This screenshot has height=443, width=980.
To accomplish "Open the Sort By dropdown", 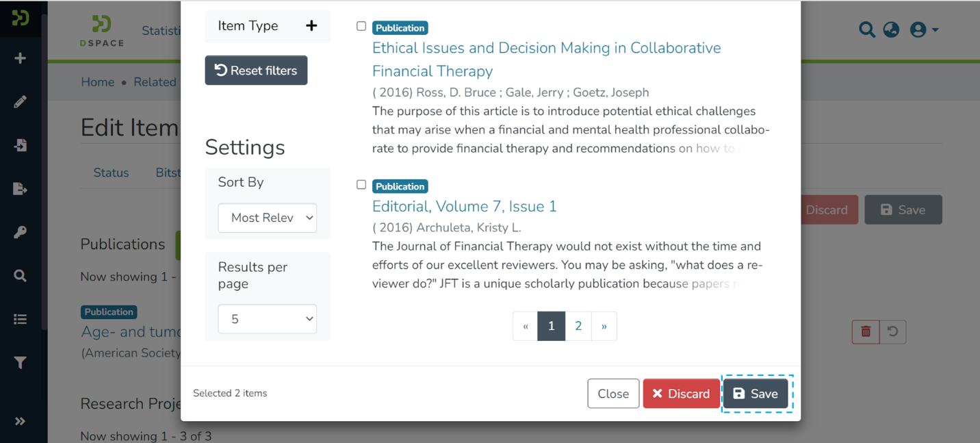I will point(267,218).
